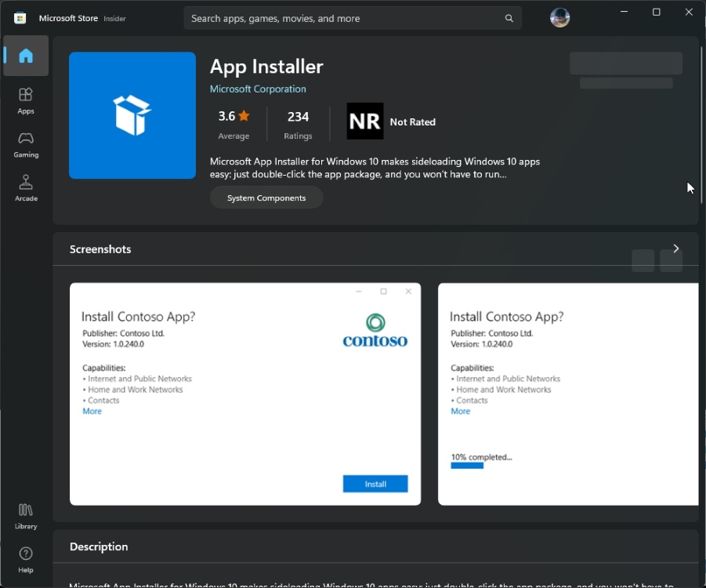The image size is (706, 588).
Task: Click the search magnifier icon
Action: point(509,17)
